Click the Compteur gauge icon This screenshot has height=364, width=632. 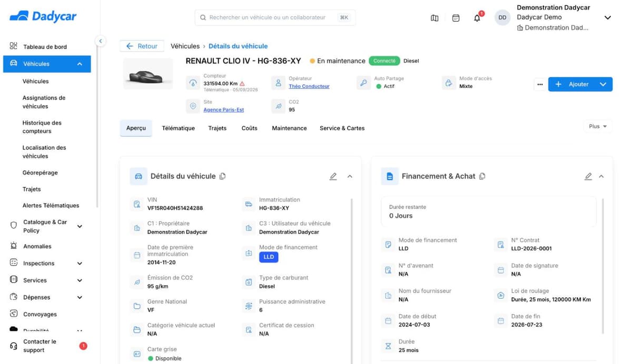pos(193,83)
